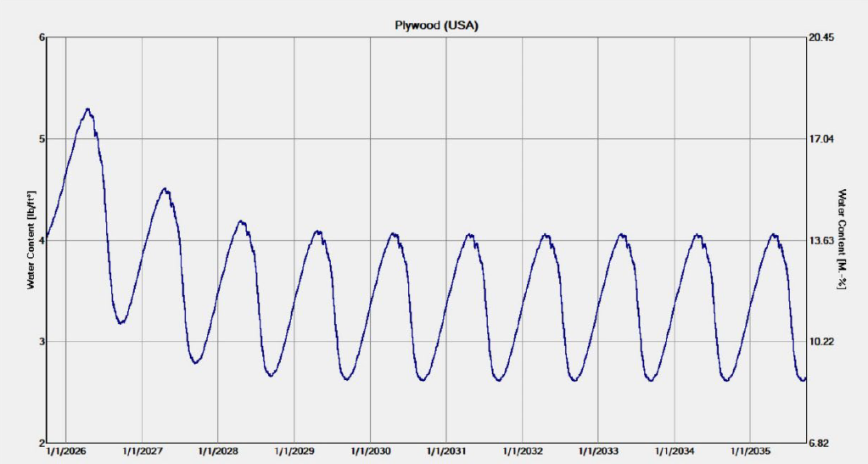This screenshot has width=868, height=464.
Task: Click the Plywood (USA) chart title
Action: pos(437,25)
